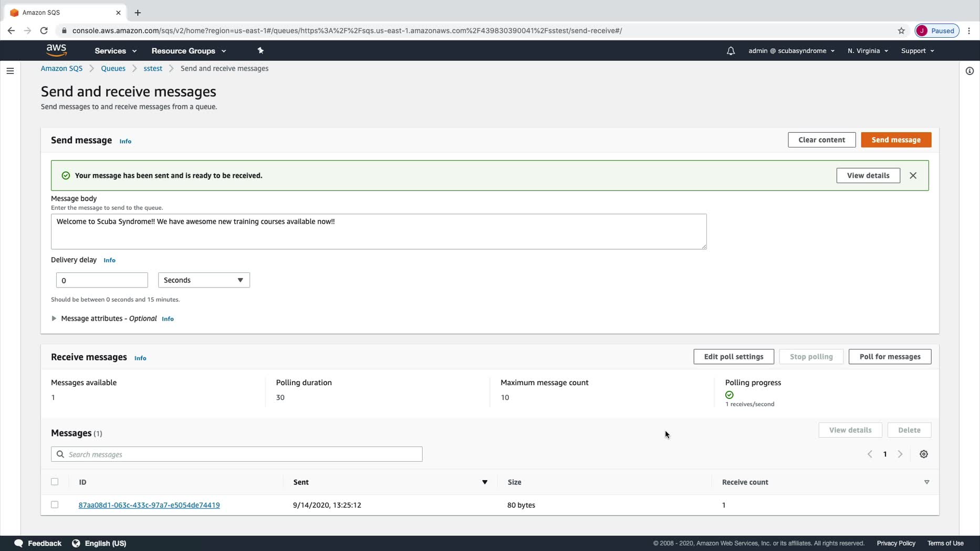Image resolution: width=980 pixels, height=551 pixels.
Task: Go to Amazon SQS breadcrumb
Action: 61,68
